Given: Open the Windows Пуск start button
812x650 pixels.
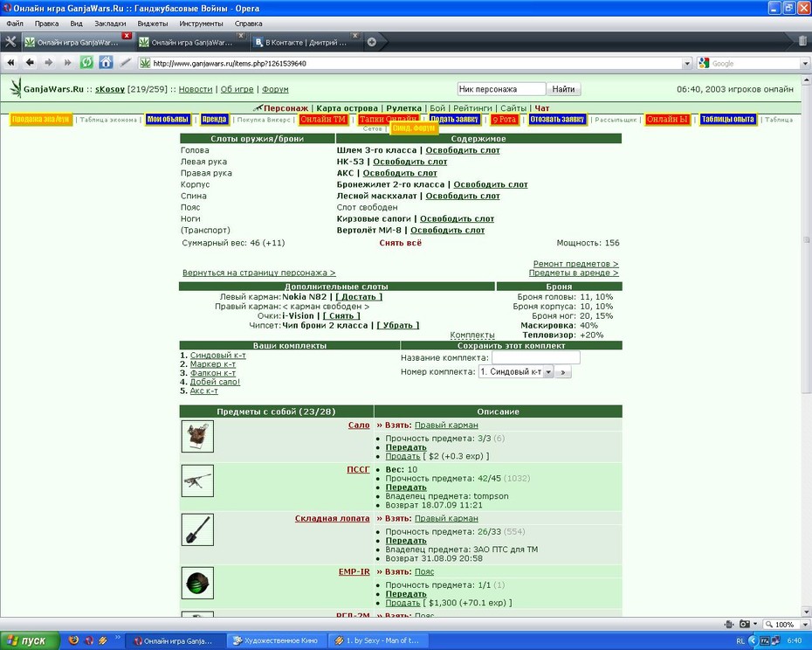Looking at the screenshot, I should coord(29,640).
